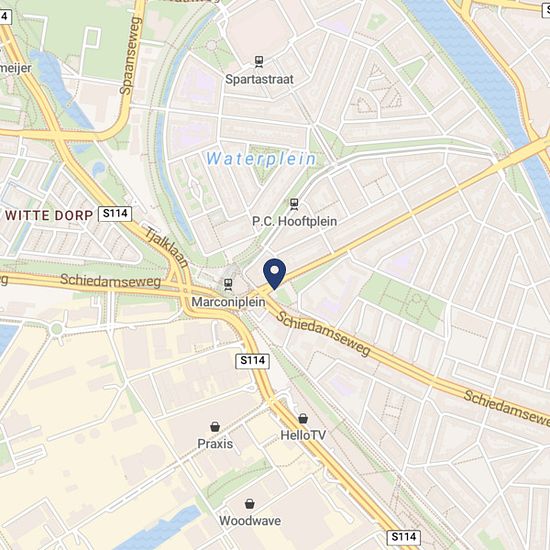Select the Marconiplein metro station icon
The height and width of the screenshot is (550, 550).
pyautogui.click(x=228, y=284)
